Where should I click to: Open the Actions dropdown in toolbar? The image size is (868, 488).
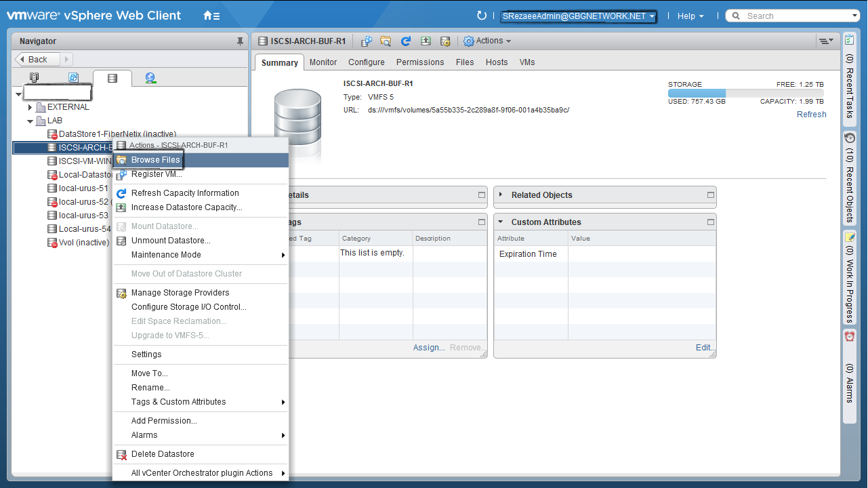pyautogui.click(x=488, y=41)
